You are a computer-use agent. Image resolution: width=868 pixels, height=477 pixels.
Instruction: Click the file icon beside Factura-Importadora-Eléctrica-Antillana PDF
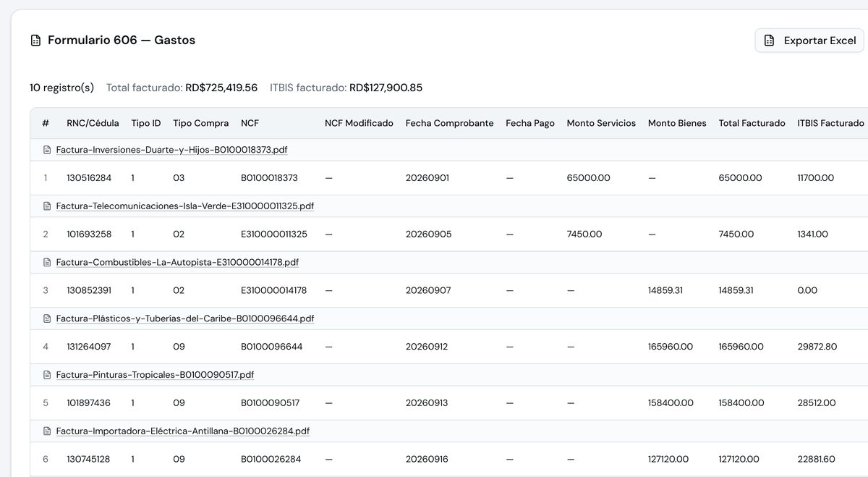(x=48, y=431)
